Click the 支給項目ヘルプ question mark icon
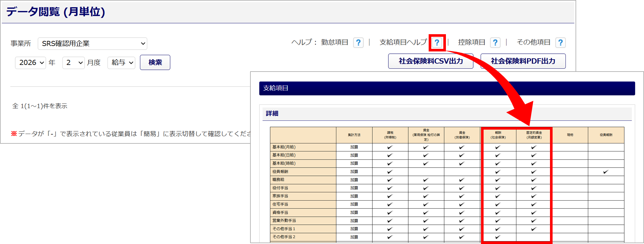Viewport: 644px width, 244px height. (x=437, y=43)
